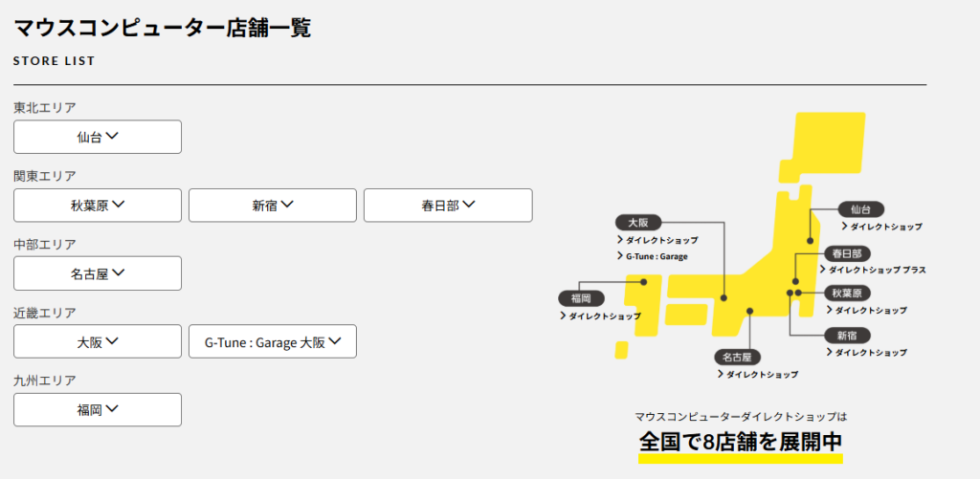Click the 東北エリア heading text
980x479 pixels.
(x=45, y=107)
